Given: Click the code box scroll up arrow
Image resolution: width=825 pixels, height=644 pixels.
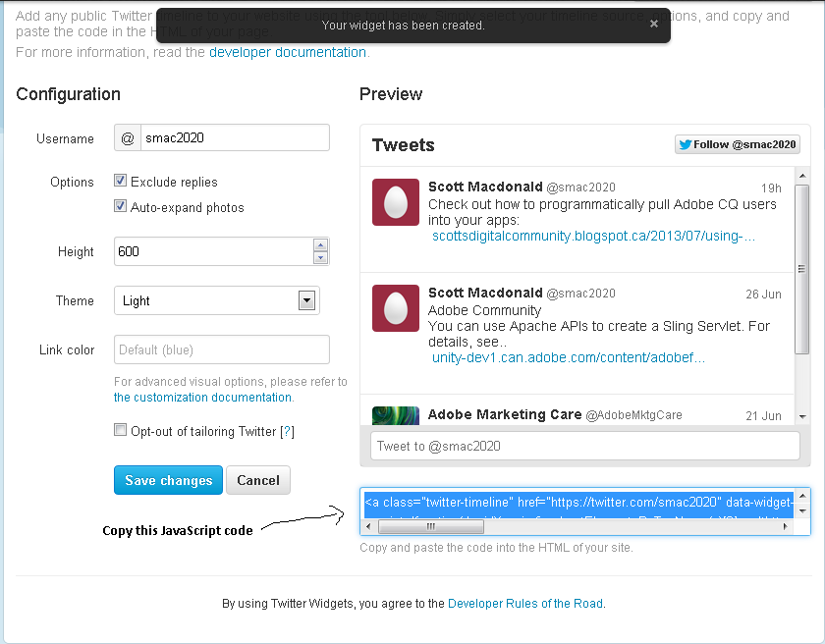Looking at the screenshot, I should tap(802, 496).
